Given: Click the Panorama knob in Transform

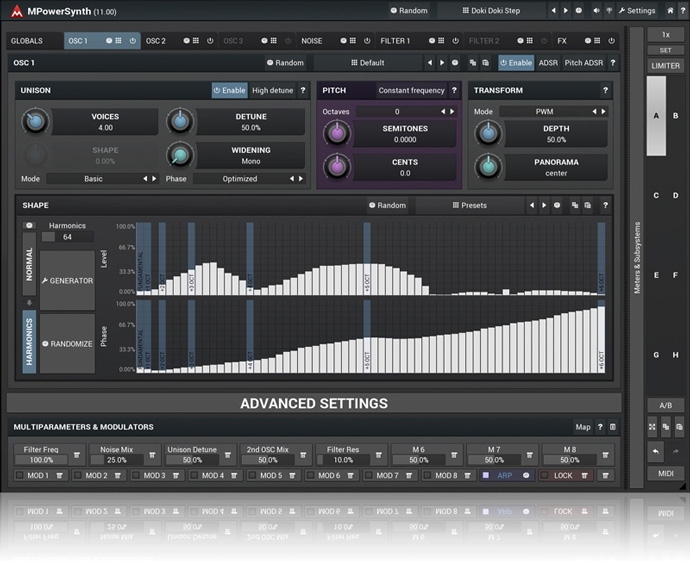Looking at the screenshot, I should click(x=488, y=167).
